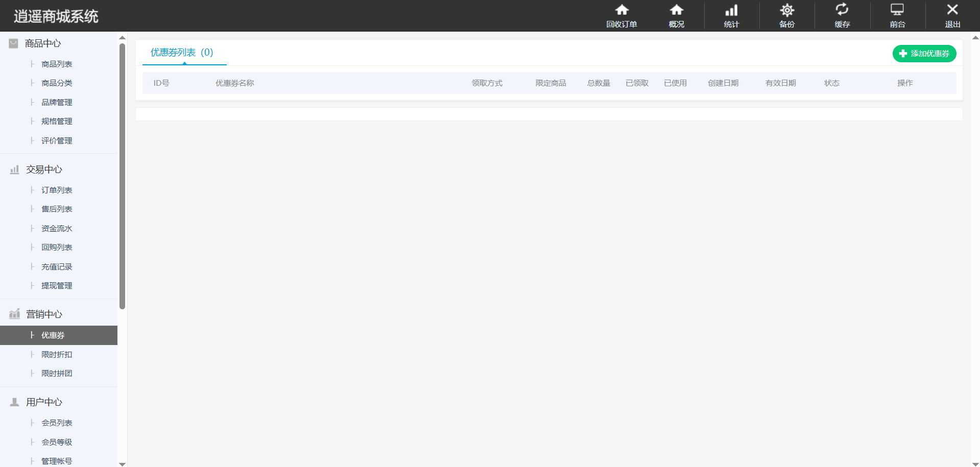
Task: Open 会员列表 under 用户中心
Action: [57, 423]
